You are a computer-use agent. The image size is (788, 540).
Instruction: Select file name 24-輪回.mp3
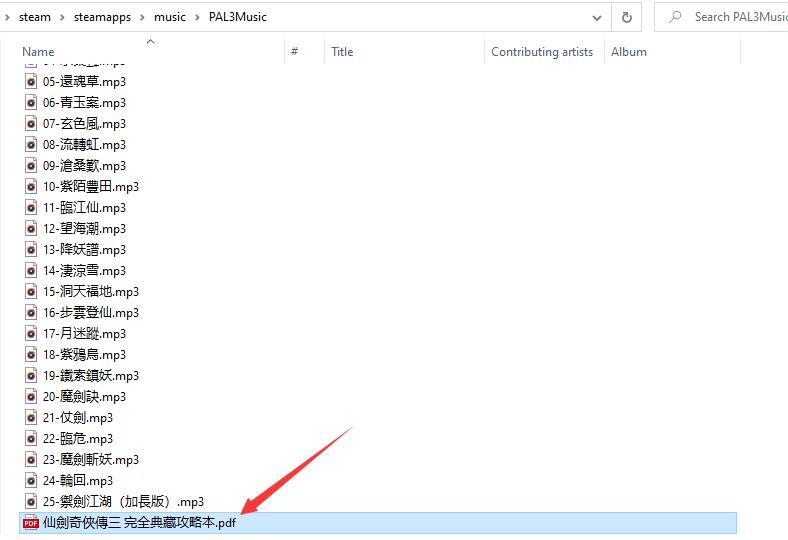[77, 481]
